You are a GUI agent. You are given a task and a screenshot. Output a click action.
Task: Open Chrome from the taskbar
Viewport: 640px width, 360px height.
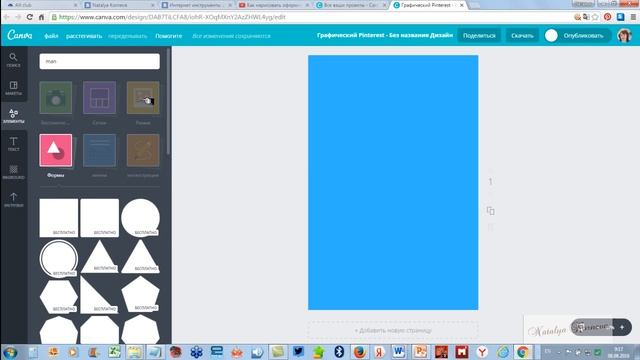tap(523, 352)
